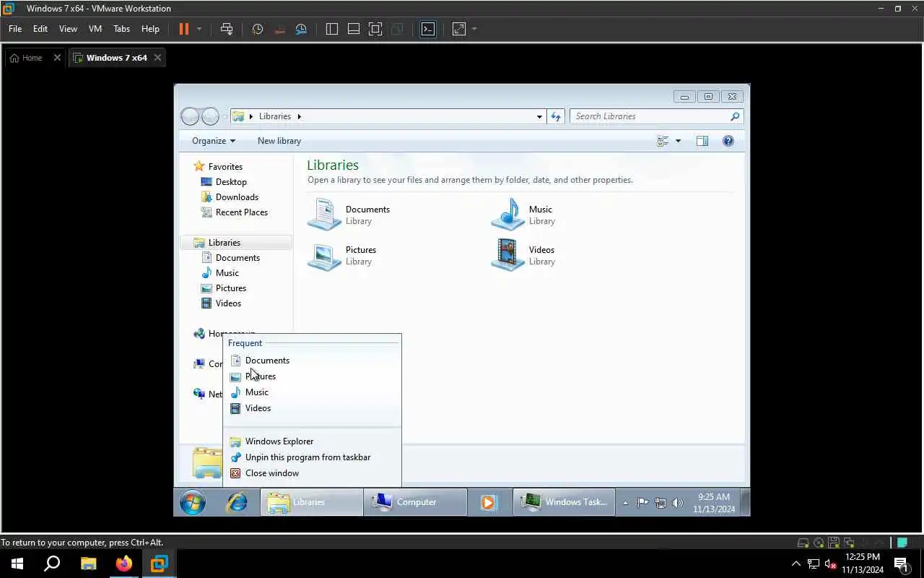Viewport: 924px width, 578px height.
Task: Open File Explorer from host taskbar
Action: 88,564
